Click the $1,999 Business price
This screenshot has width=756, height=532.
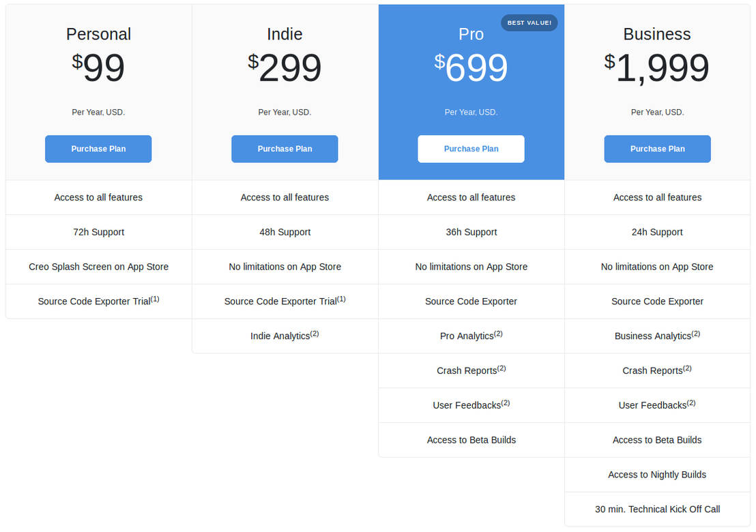[657, 68]
